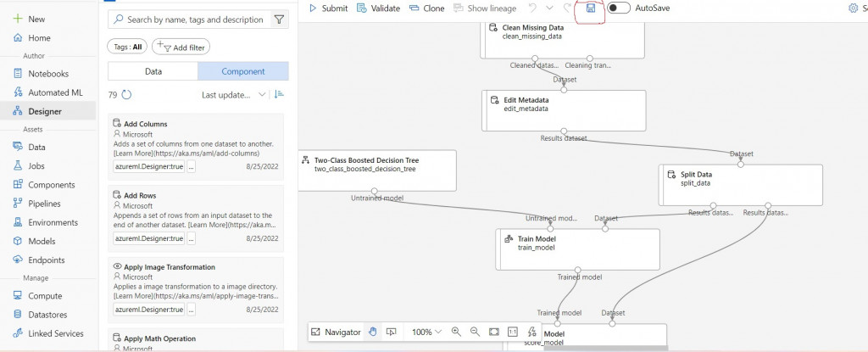Refresh the component list count
The image size is (868, 352).
(126, 95)
